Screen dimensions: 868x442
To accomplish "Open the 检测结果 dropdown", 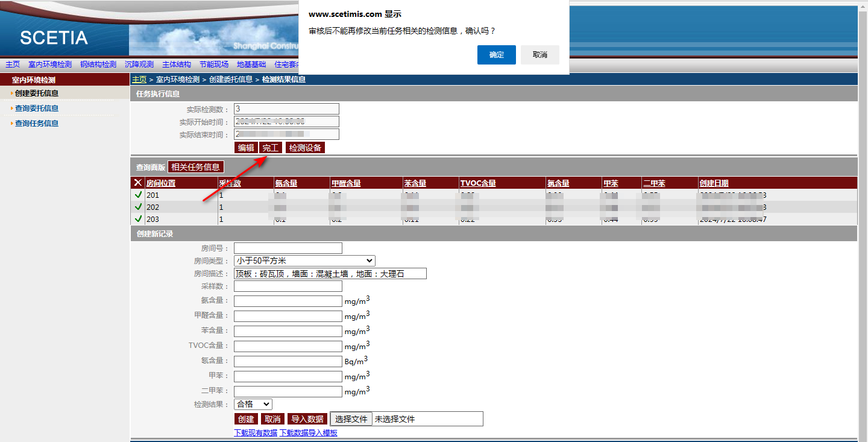I will [253, 404].
